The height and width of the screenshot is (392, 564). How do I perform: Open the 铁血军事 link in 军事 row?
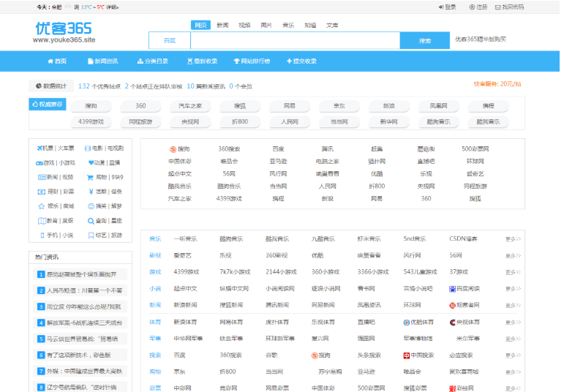coord(231,339)
